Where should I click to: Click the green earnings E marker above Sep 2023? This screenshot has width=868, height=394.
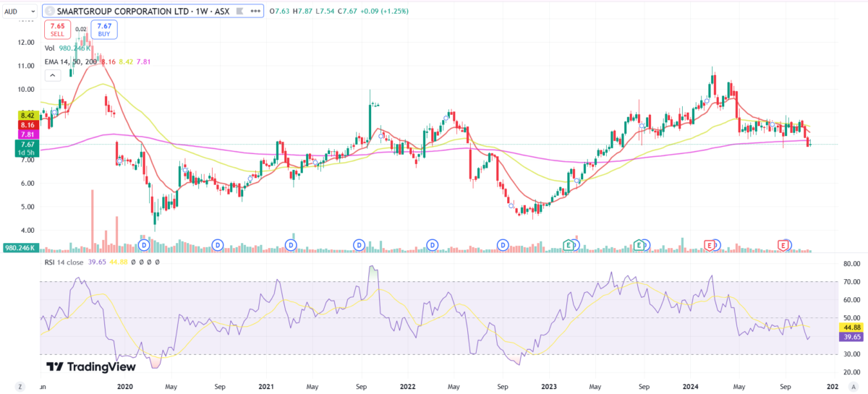pos(639,246)
